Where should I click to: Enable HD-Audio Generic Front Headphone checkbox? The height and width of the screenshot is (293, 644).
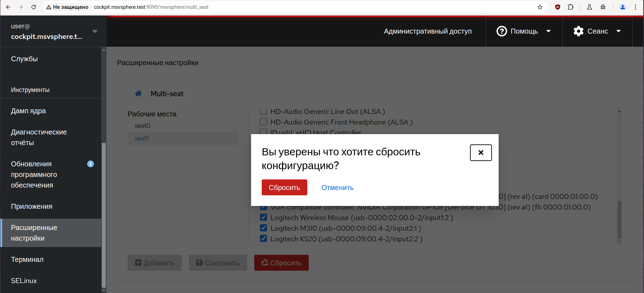pyautogui.click(x=263, y=122)
